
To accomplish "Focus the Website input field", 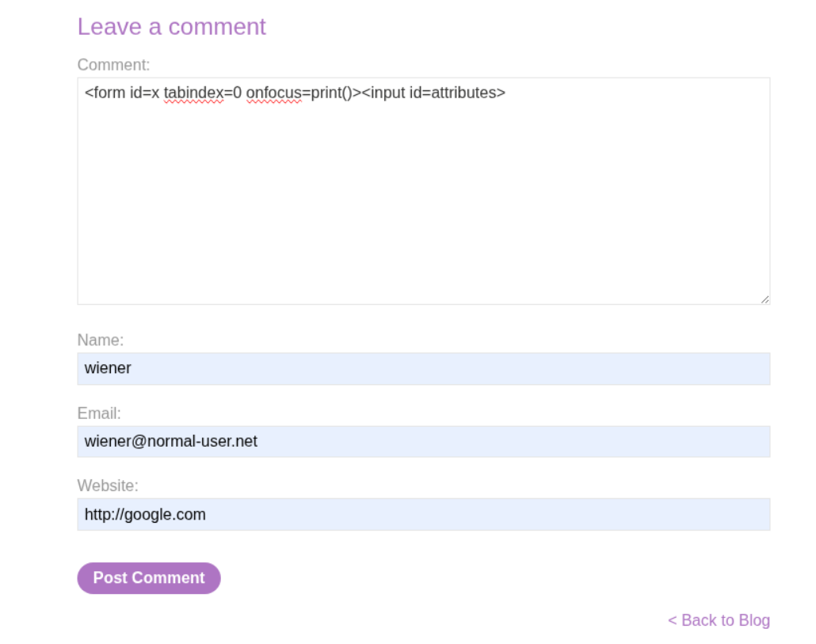I will tap(423, 514).
